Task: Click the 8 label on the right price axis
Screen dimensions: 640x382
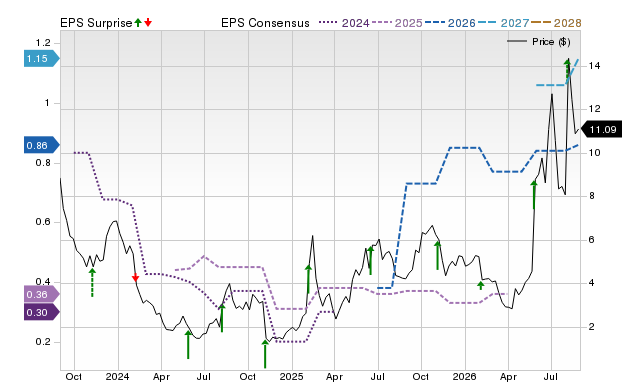Action: coord(592,196)
